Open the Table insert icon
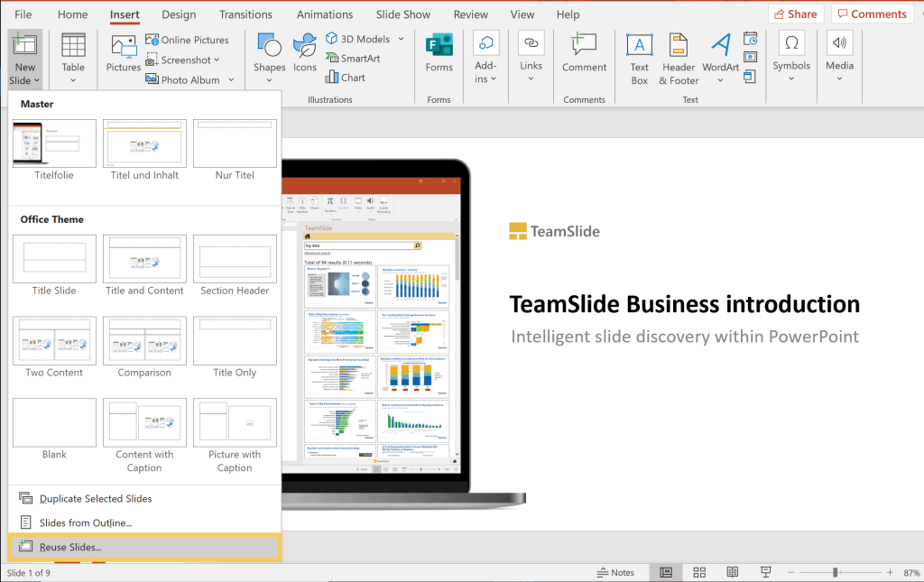This screenshot has width=924, height=582. click(73, 45)
